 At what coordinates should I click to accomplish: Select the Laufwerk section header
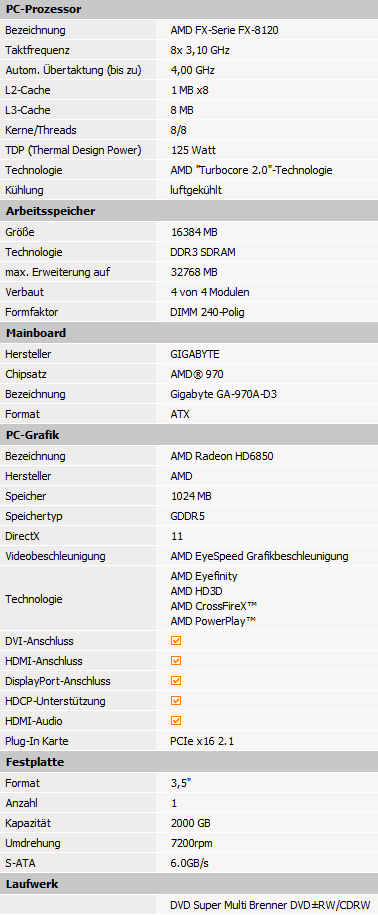(x=189, y=884)
